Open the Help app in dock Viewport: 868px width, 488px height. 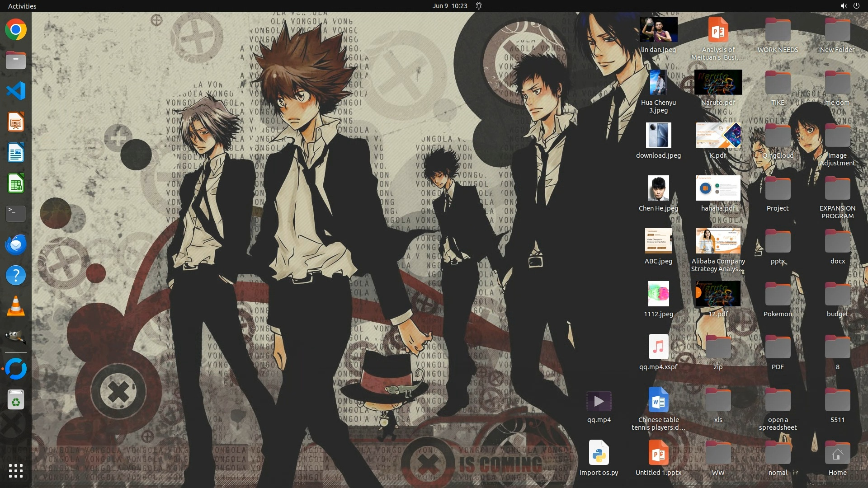coord(16,275)
